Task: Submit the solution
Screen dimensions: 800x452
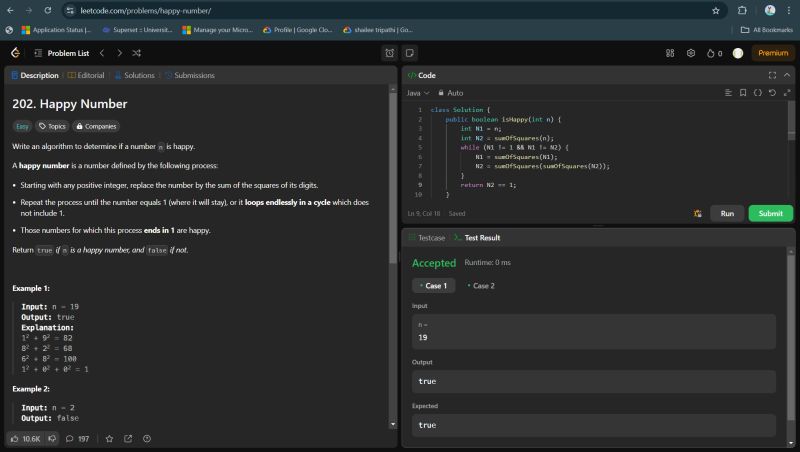Action: pos(770,213)
